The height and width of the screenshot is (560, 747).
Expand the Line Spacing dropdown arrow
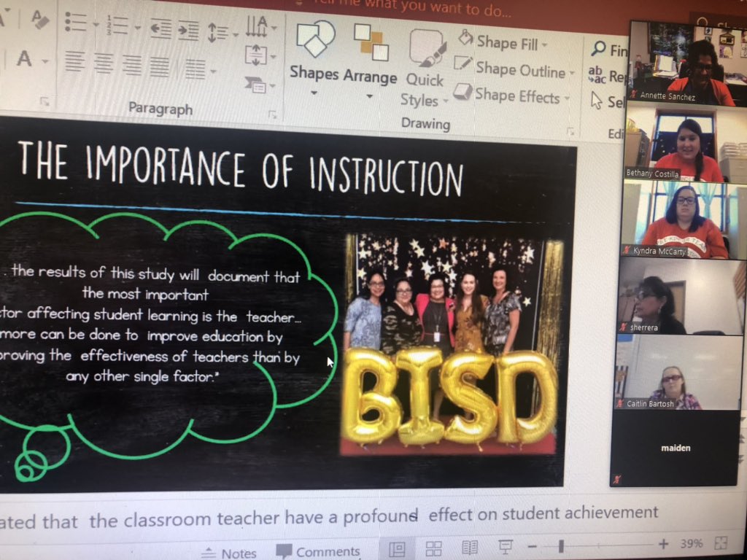236,35
